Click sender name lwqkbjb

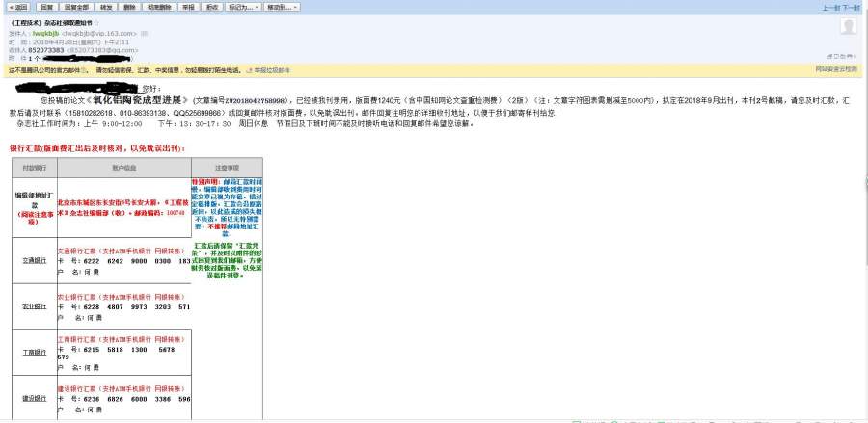(x=45, y=33)
